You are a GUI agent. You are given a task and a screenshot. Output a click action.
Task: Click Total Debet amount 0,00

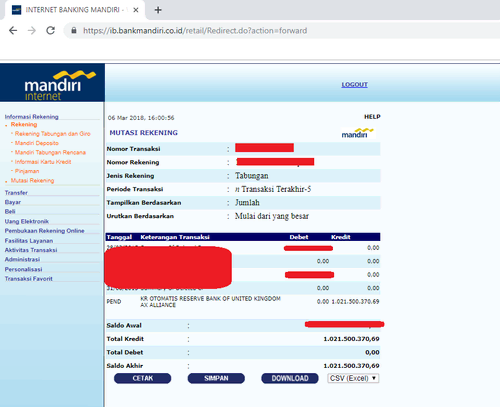pyautogui.click(x=372, y=352)
